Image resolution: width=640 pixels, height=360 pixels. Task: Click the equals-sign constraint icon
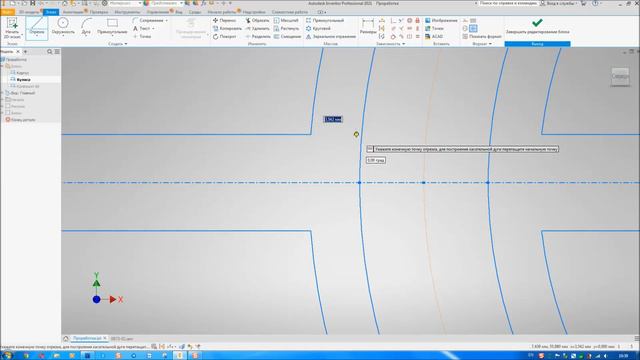point(418,36)
